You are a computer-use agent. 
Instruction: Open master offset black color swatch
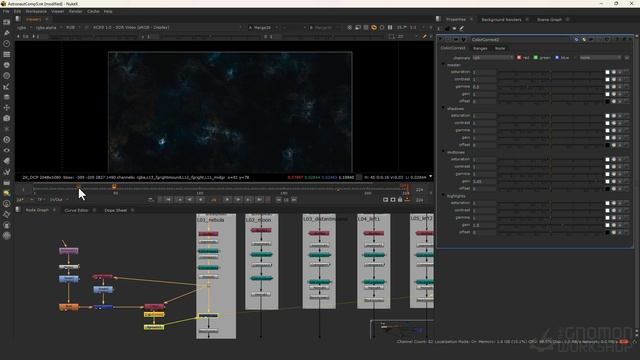[x=607, y=101]
